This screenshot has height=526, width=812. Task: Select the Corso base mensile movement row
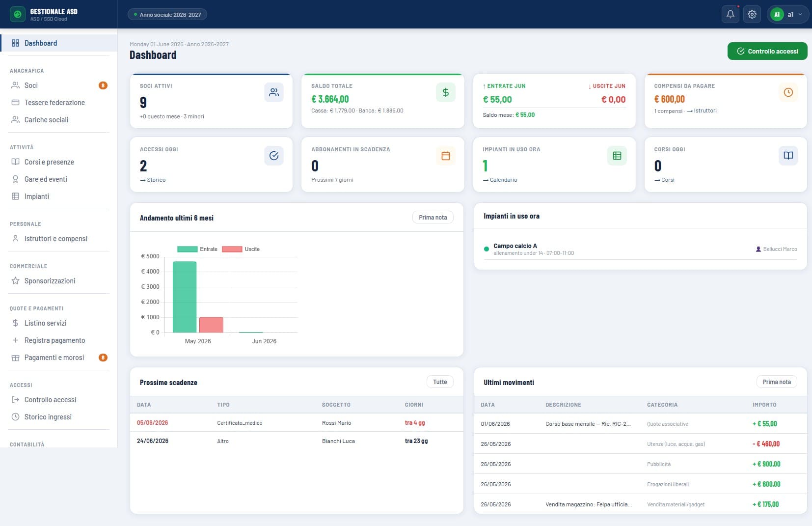tap(640, 424)
